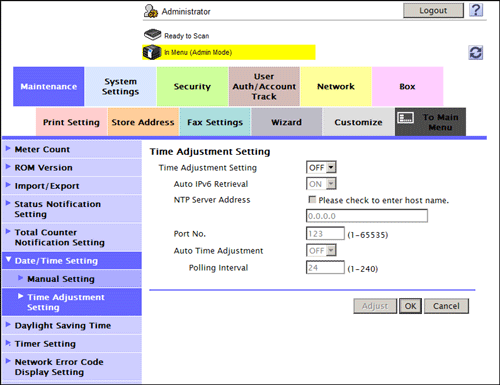Open the Auto Time Adjustment dropdown
The image size is (500, 385).
pos(321,250)
